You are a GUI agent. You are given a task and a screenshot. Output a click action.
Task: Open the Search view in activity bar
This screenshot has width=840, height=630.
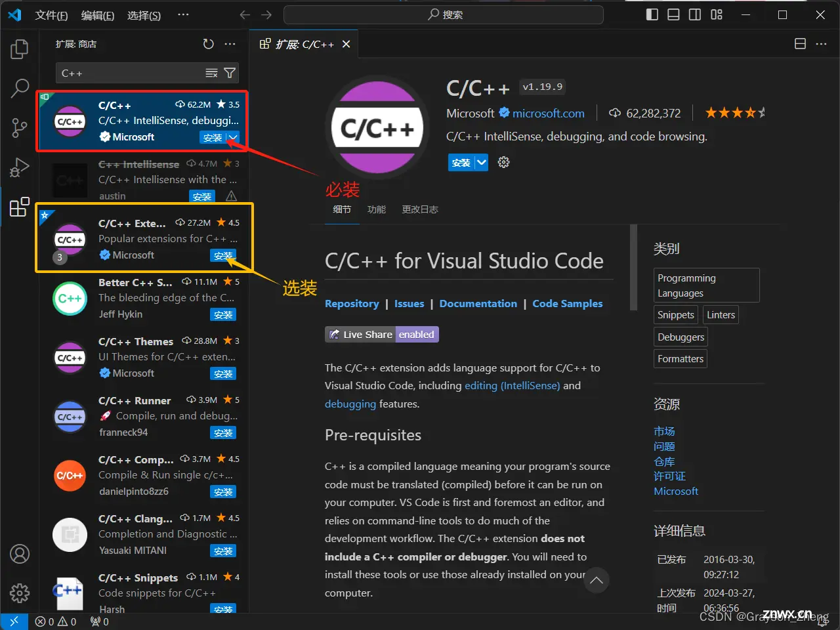pos(20,88)
